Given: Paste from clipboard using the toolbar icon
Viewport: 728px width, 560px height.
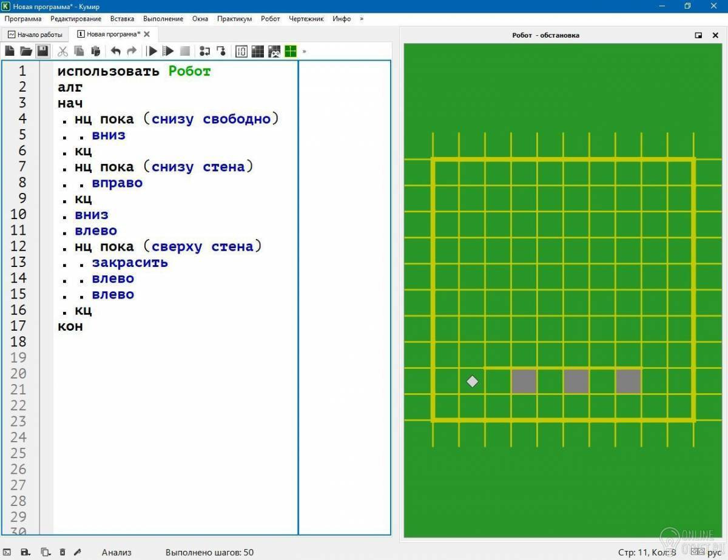Looking at the screenshot, I should point(95,52).
